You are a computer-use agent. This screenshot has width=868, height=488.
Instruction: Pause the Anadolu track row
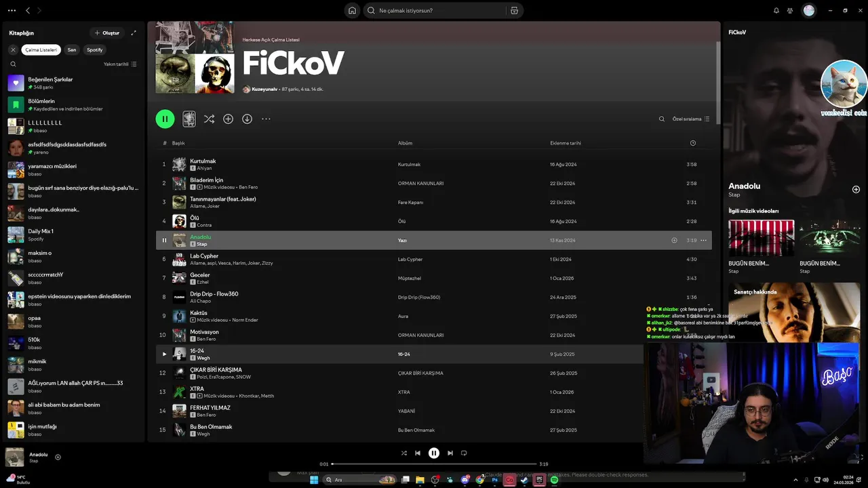(x=164, y=240)
